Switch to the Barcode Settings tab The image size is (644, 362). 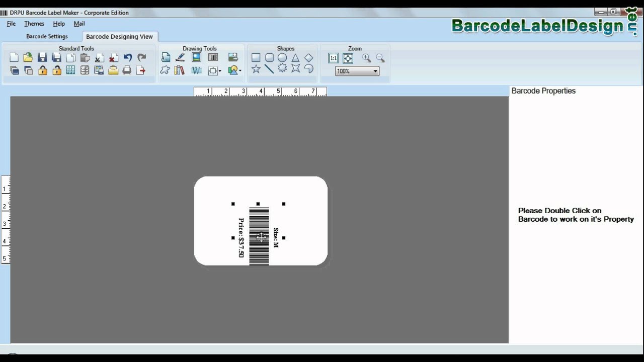[x=47, y=36]
